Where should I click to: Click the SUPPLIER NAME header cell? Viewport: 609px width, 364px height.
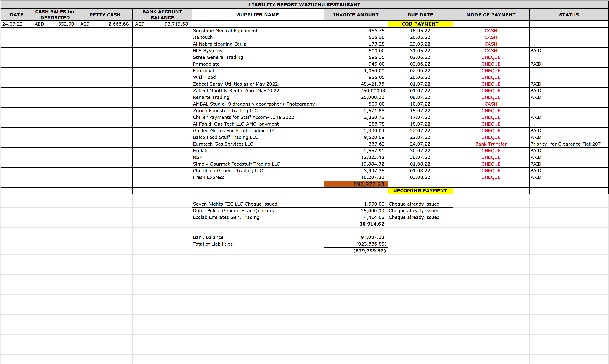(258, 15)
